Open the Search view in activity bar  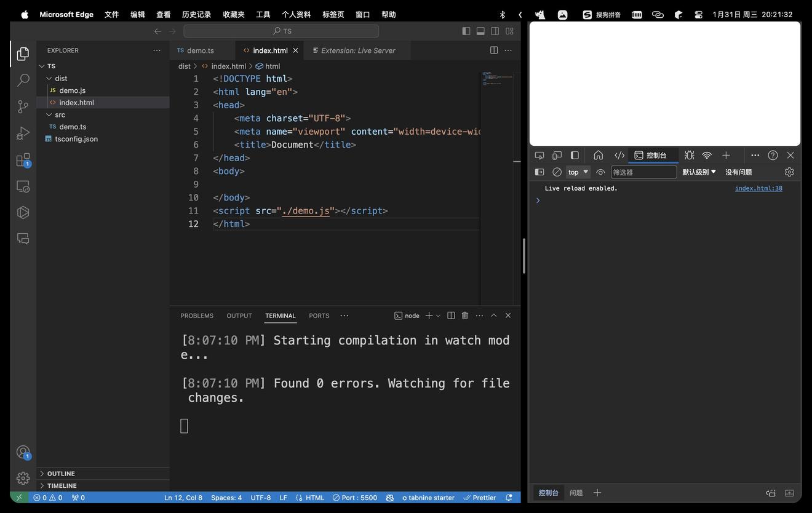click(23, 80)
